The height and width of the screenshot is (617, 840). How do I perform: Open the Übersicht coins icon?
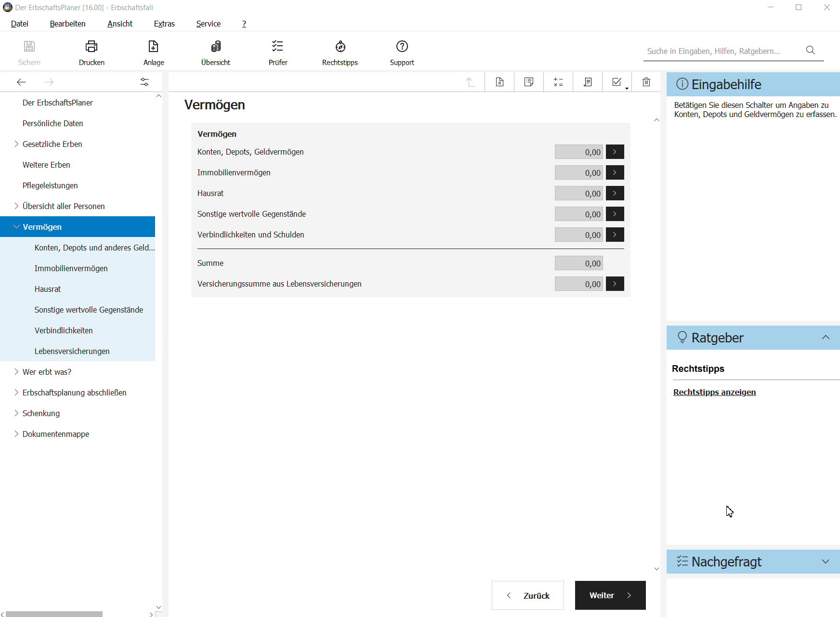click(x=216, y=47)
